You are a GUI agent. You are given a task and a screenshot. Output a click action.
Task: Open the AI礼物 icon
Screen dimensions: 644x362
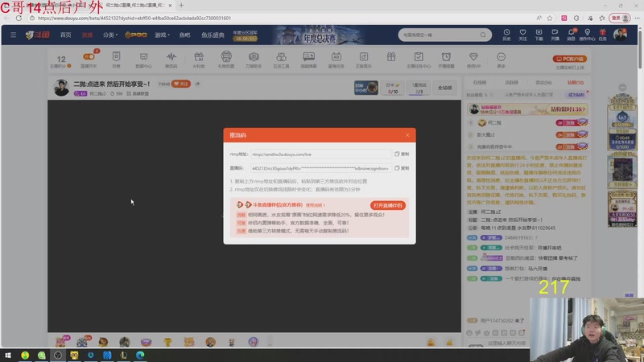[x=198, y=59]
